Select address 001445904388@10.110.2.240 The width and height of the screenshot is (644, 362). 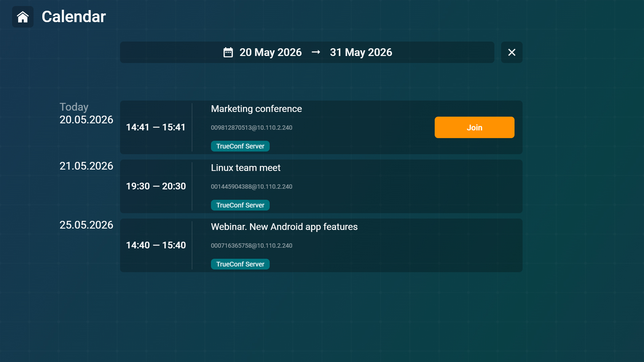(252, 187)
